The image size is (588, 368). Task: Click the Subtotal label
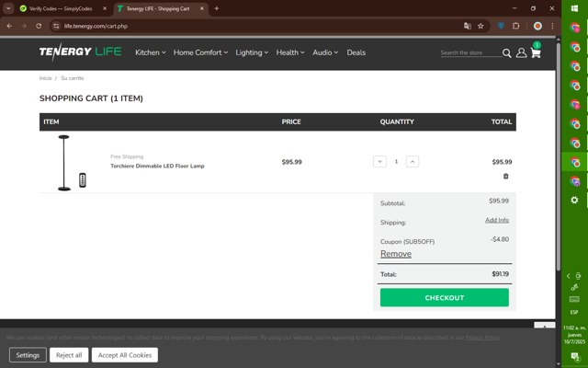pos(392,203)
